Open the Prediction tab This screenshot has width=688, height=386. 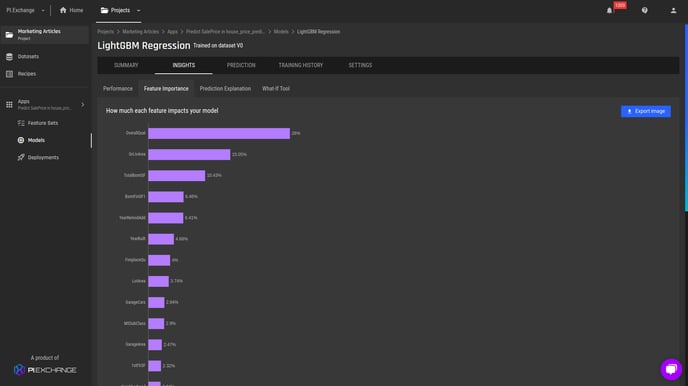(x=241, y=65)
